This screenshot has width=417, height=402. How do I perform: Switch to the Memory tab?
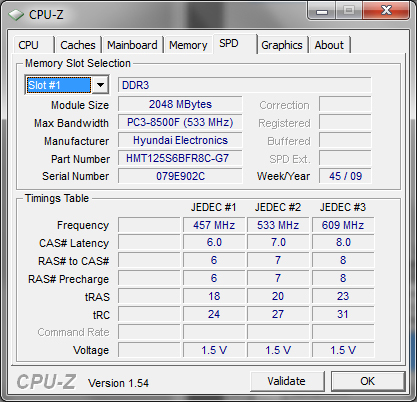tap(188, 45)
